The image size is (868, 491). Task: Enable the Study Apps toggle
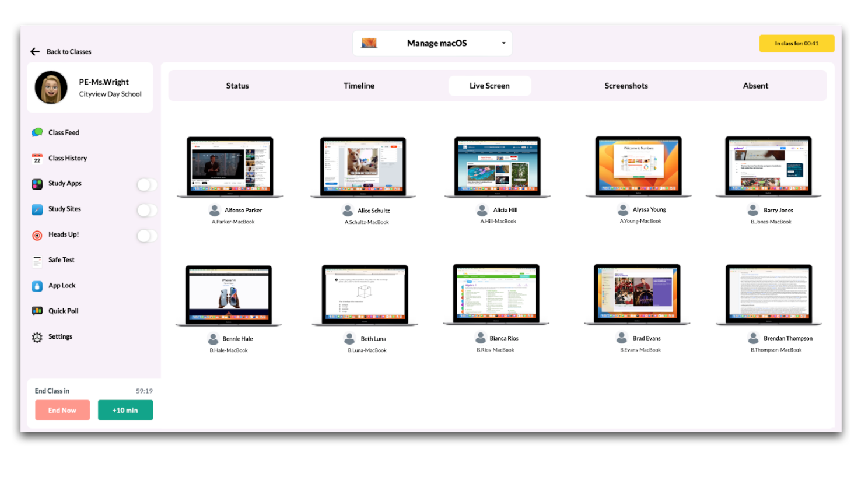click(x=146, y=184)
